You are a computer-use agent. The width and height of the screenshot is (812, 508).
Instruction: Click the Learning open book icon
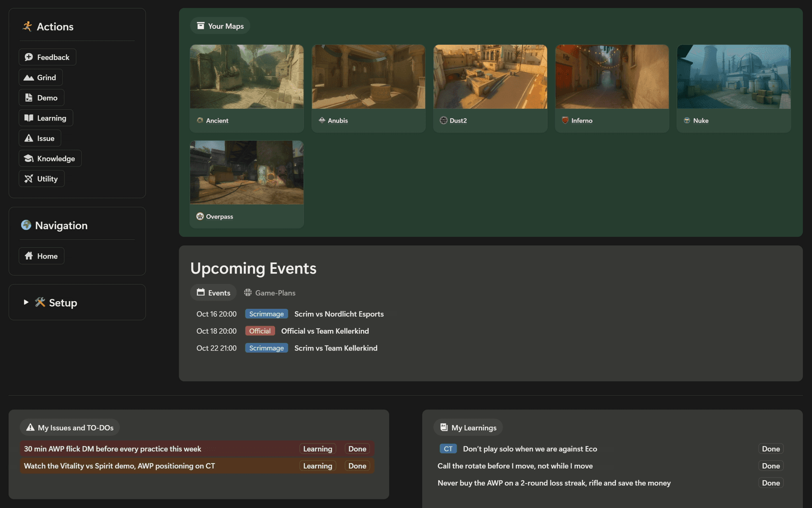(29, 118)
